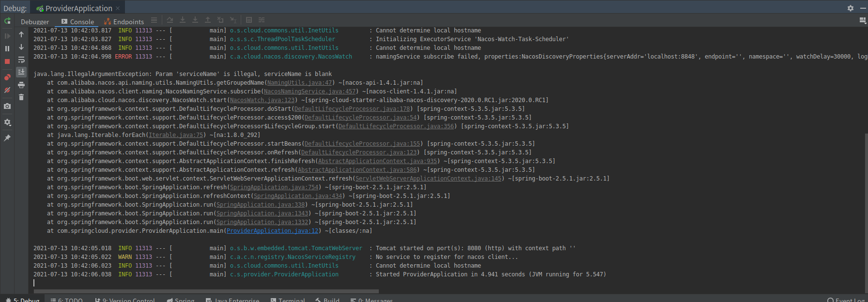
Task: Open View Breakpoints dialog icon
Action: click(x=7, y=77)
